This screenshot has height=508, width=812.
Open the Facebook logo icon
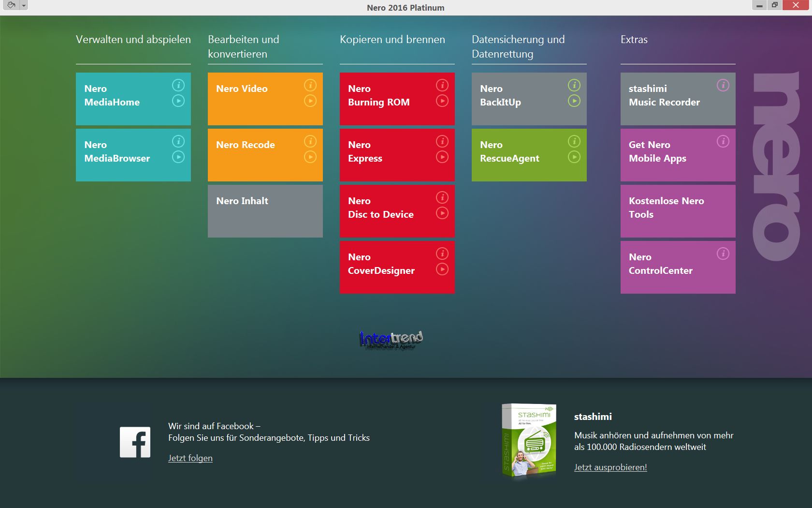[x=135, y=442]
